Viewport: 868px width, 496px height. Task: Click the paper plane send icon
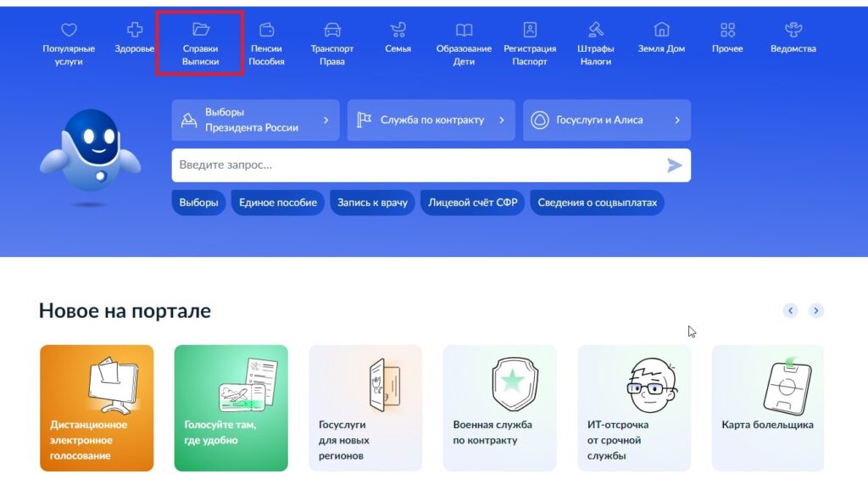pos(674,165)
